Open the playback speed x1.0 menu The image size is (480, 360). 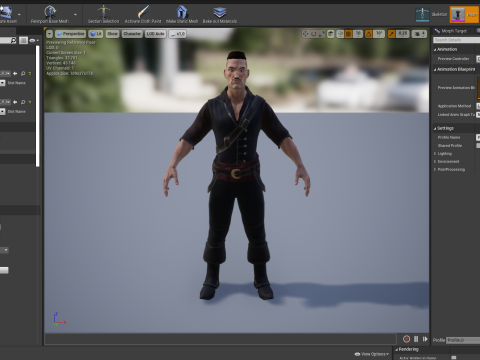click(177, 34)
